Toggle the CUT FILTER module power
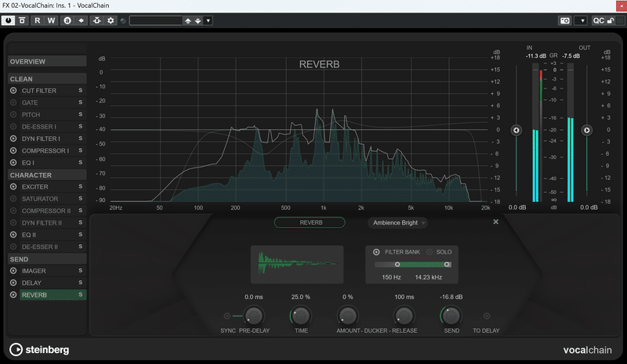The image size is (627, 364). pos(13,91)
